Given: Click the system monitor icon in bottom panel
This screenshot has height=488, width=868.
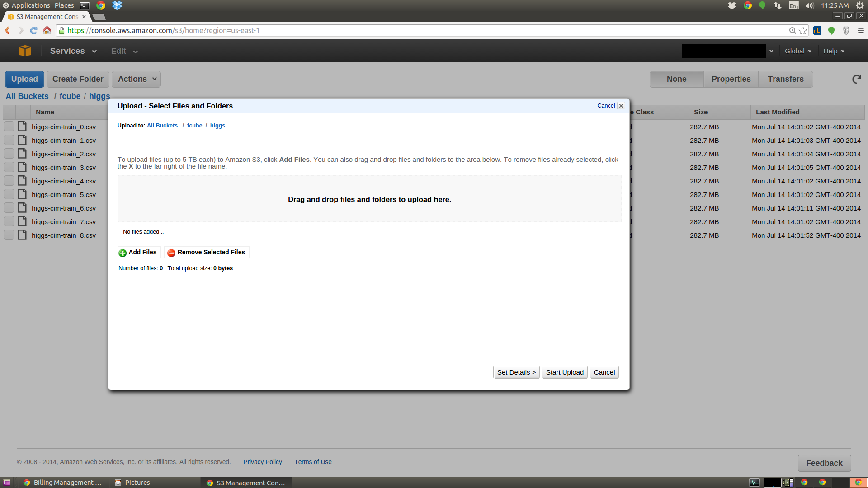Looking at the screenshot, I should (755, 483).
